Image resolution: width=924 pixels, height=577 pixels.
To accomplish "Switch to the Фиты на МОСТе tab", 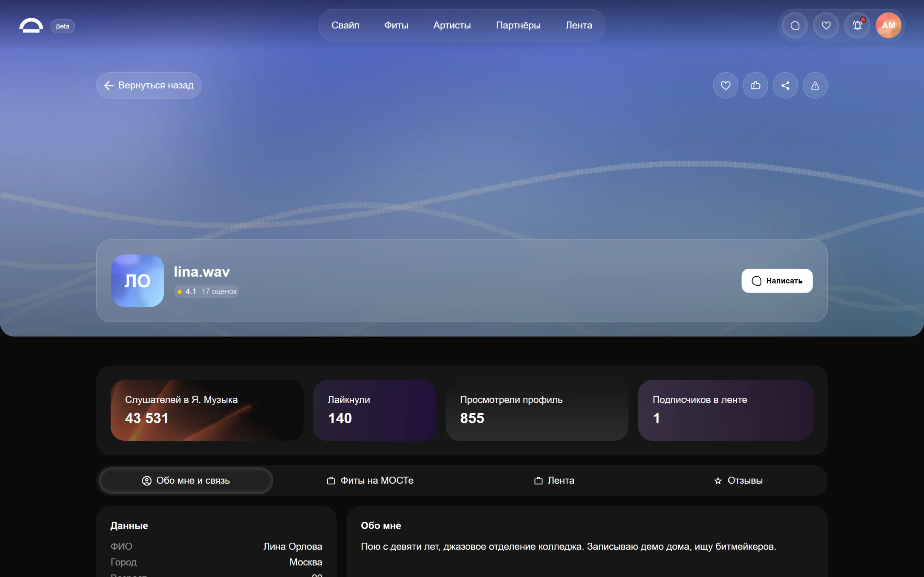I will click(370, 480).
